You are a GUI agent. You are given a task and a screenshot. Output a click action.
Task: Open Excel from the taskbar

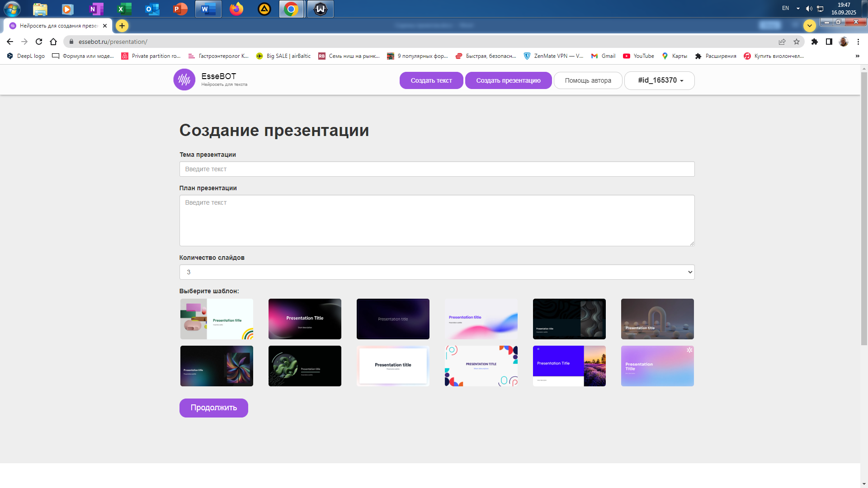(x=124, y=9)
